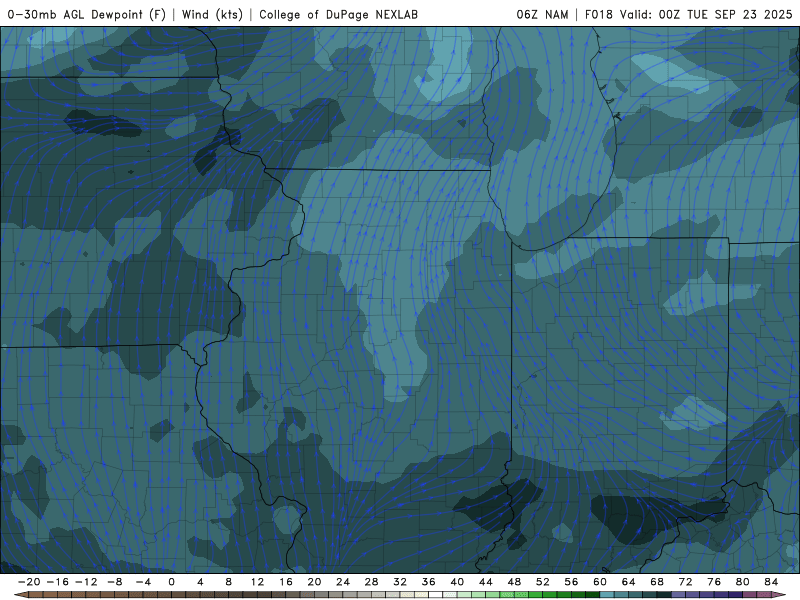Click the -20 legend value
This screenshot has height=600, width=800.
pyautogui.click(x=29, y=582)
